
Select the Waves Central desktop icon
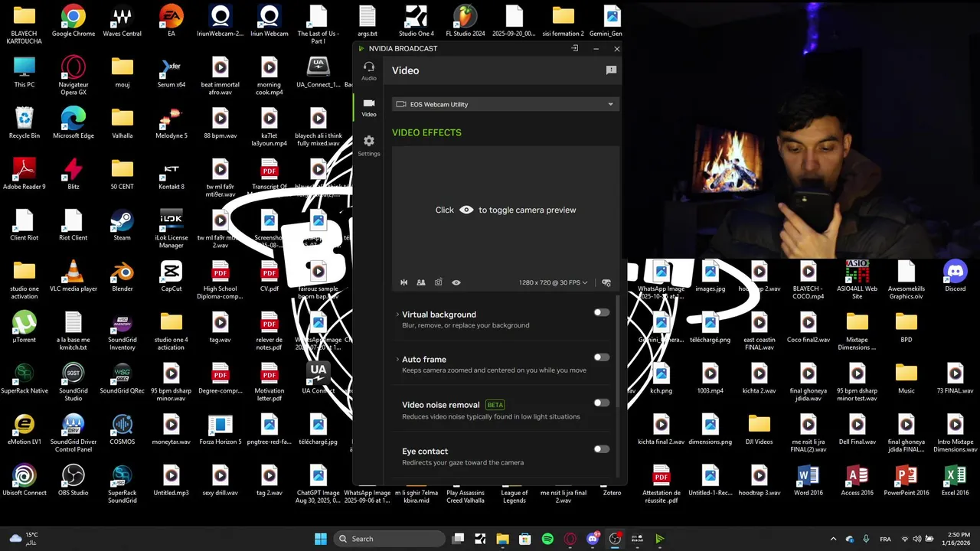pyautogui.click(x=122, y=21)
